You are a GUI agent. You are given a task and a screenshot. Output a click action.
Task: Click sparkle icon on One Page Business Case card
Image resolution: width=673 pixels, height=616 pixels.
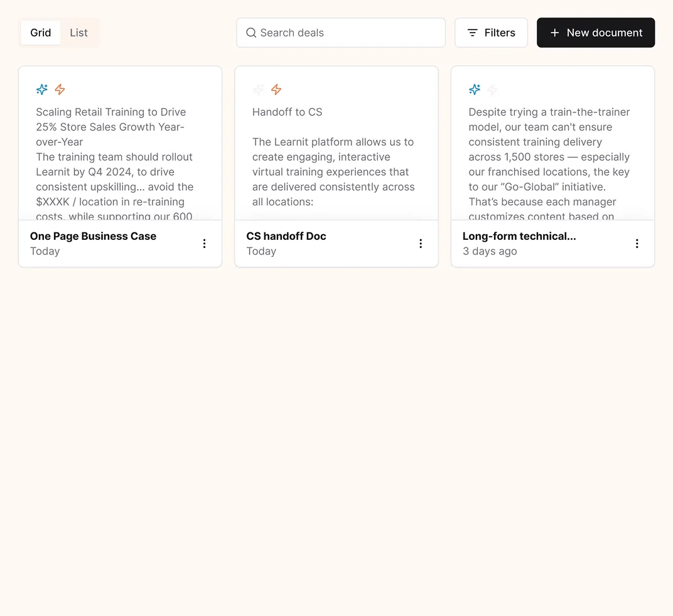pos(42,89)
